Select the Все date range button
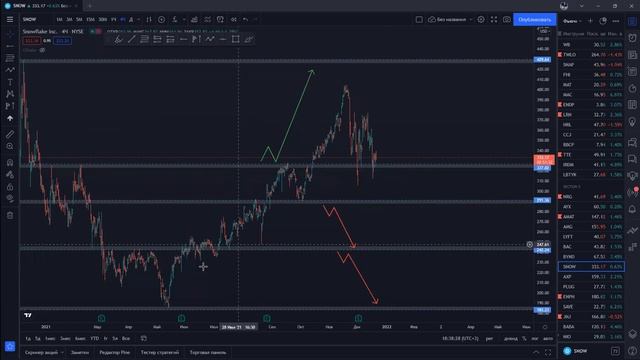This screenshot has width=640, height=360. (126, 338)
